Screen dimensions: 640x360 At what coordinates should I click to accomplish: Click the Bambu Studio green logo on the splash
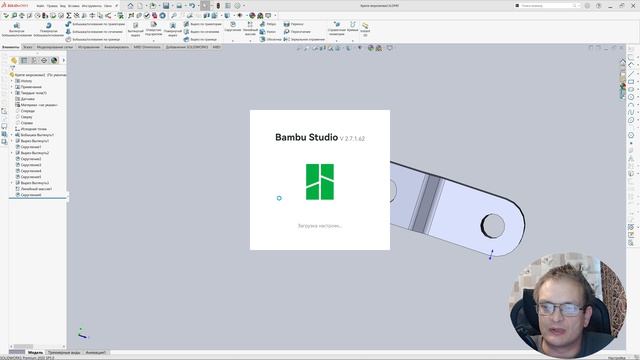pos(320,182)
